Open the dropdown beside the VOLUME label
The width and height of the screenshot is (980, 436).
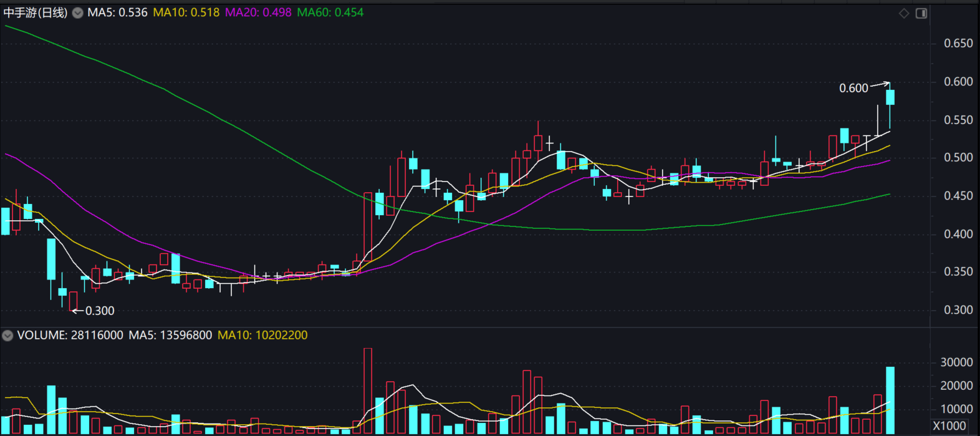pyautogui.click(x=7, y=336)
